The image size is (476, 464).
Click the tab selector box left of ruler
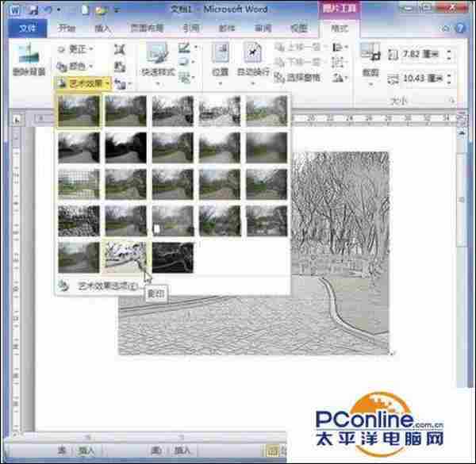coord(17,121)
